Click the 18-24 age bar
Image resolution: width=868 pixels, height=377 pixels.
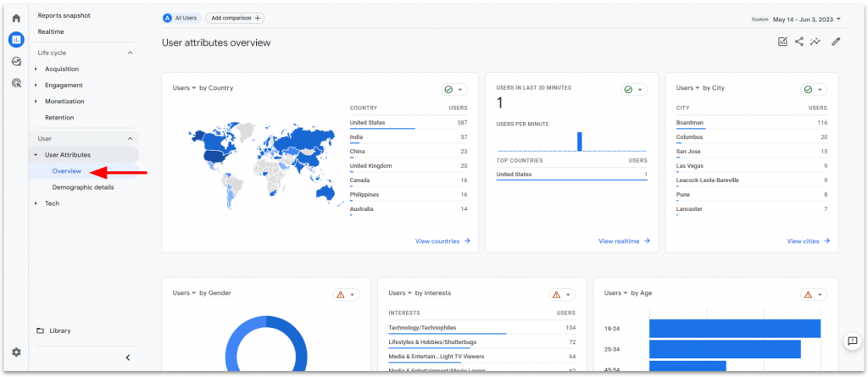coord(734,328)
